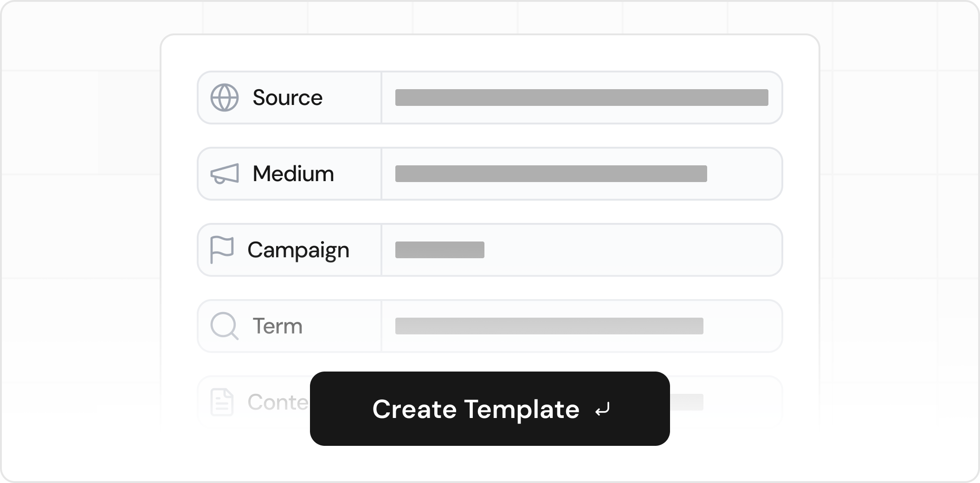Focus the Term value input field
The image size is (980, 483).
coord(549,326)
